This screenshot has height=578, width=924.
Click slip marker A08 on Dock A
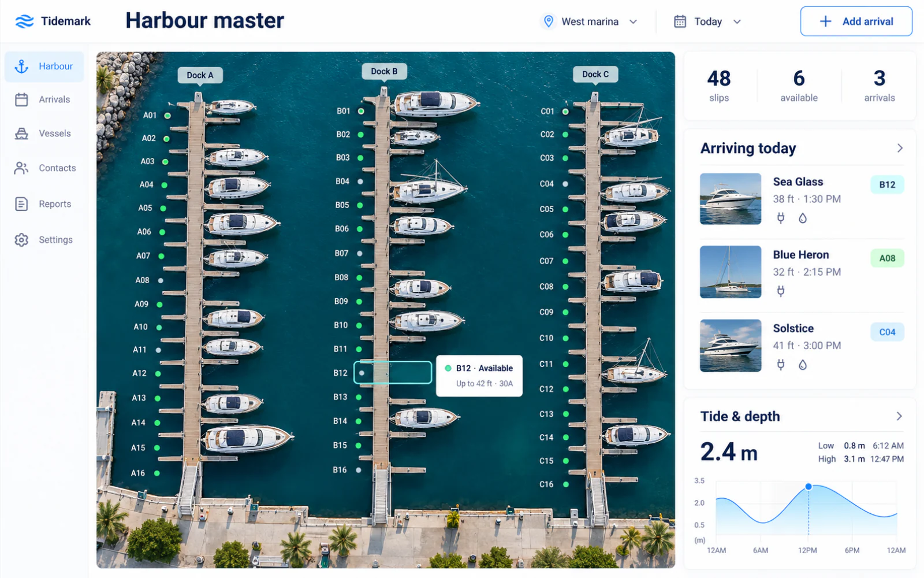pos(161,280)
